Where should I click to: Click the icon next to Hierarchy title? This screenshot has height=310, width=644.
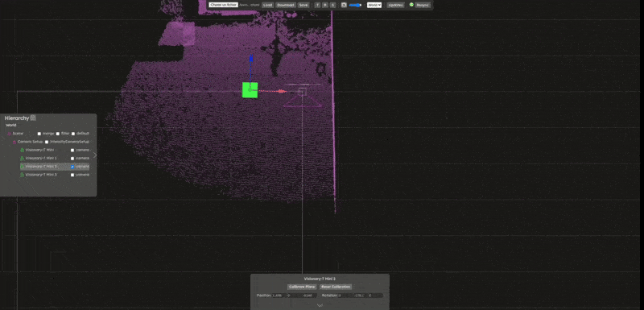[x=33, y=118]
